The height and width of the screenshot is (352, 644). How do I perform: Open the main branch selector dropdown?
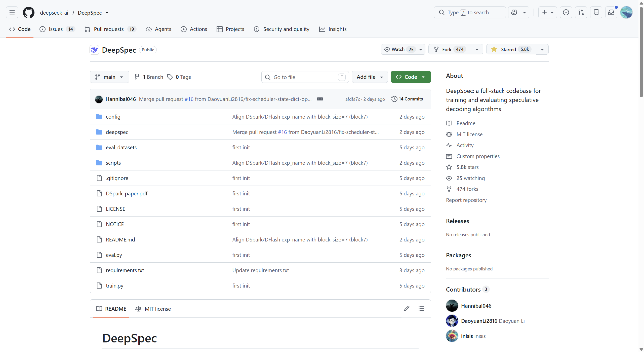pyautogui.click(x=109, y=77)
